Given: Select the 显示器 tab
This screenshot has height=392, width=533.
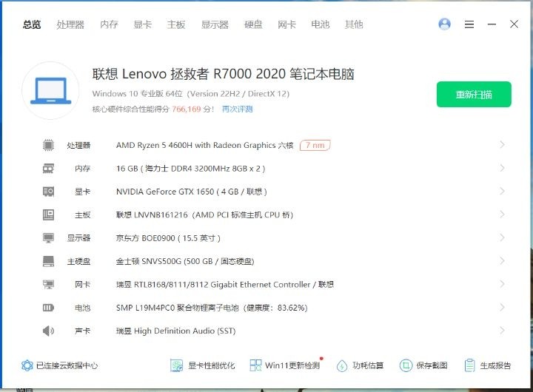Looking at the screenshot, I should tap(215, 24).
